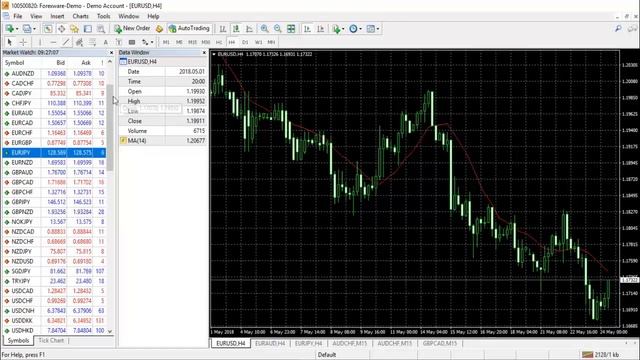
Task: Click the search magnifier icon
Action: click(618, 29)
